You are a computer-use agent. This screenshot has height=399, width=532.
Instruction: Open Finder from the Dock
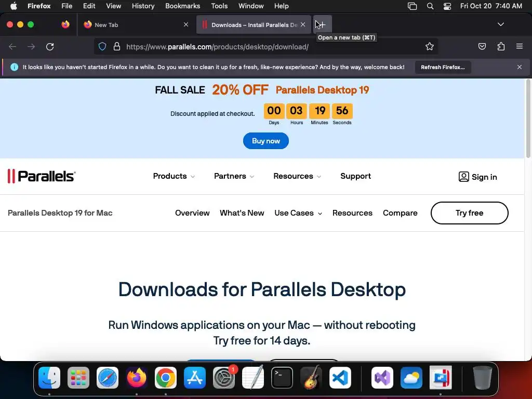(x=49, y=378)
